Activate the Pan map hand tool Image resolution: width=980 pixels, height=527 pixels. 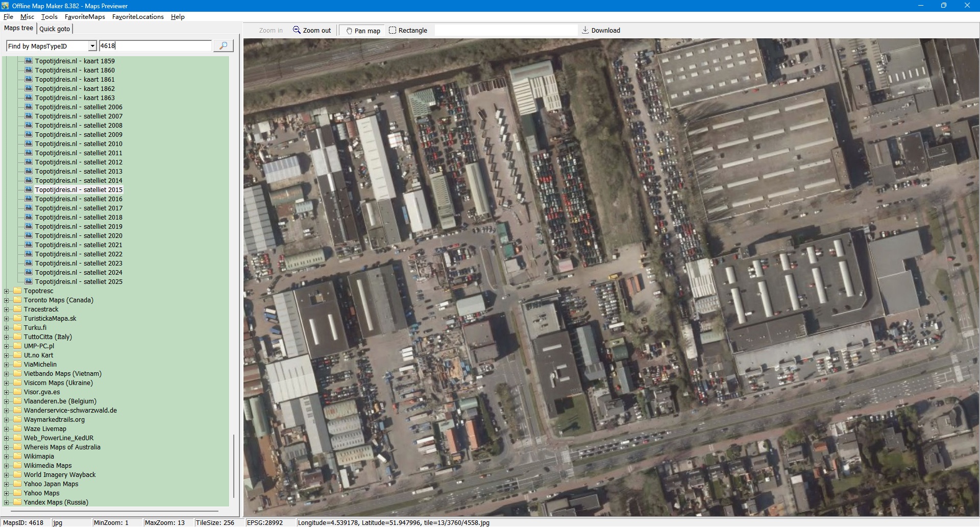click(349, 31)
